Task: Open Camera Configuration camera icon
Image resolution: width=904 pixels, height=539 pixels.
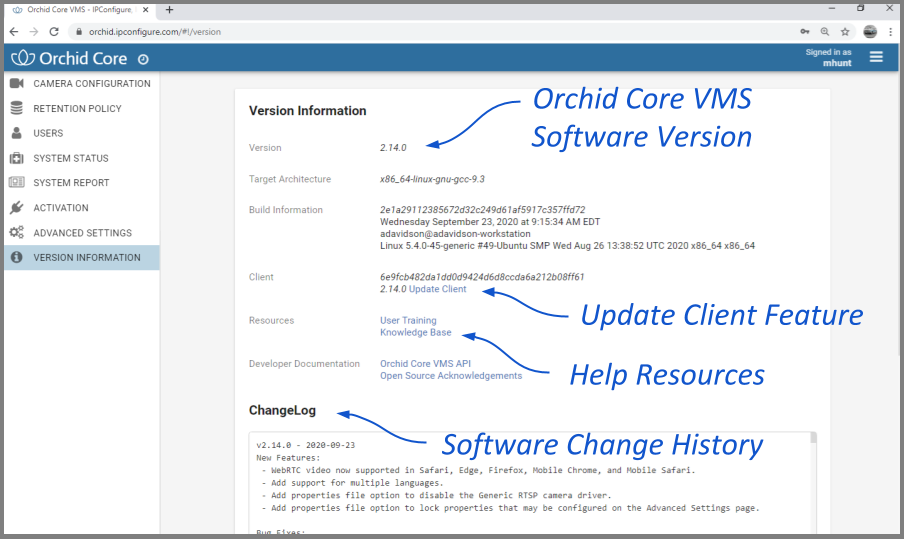Action: click(17, 84)
